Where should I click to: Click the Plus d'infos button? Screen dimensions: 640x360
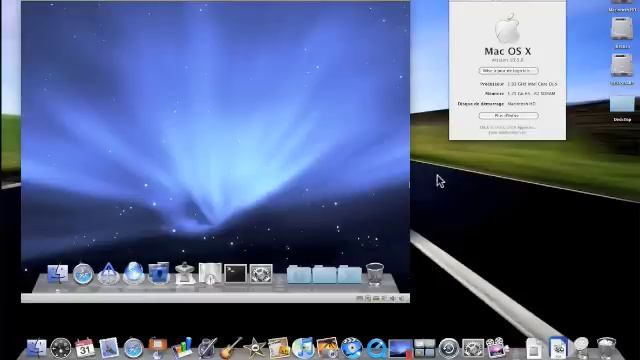[508, 116]
